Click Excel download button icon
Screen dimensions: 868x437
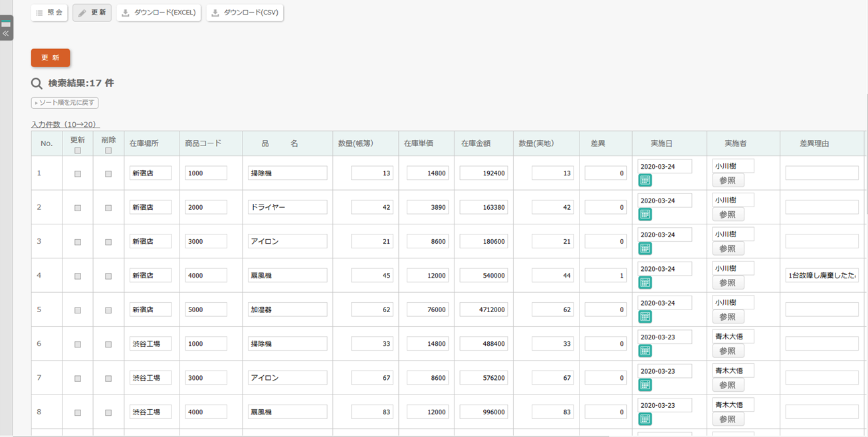click(x=125, y=13)
